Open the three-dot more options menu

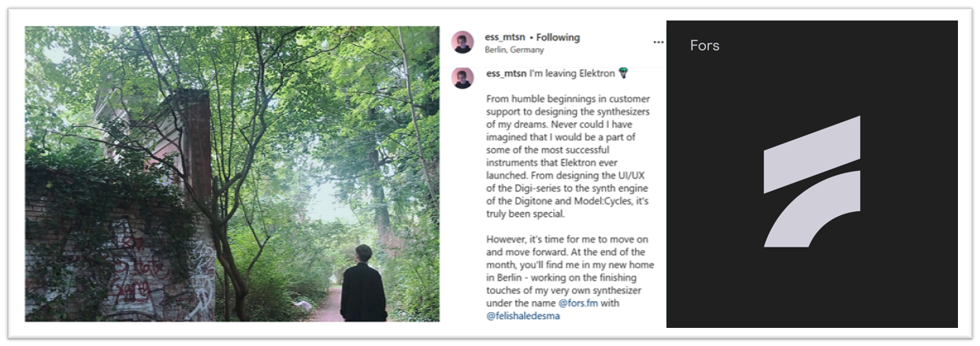(x=658, y=42)
